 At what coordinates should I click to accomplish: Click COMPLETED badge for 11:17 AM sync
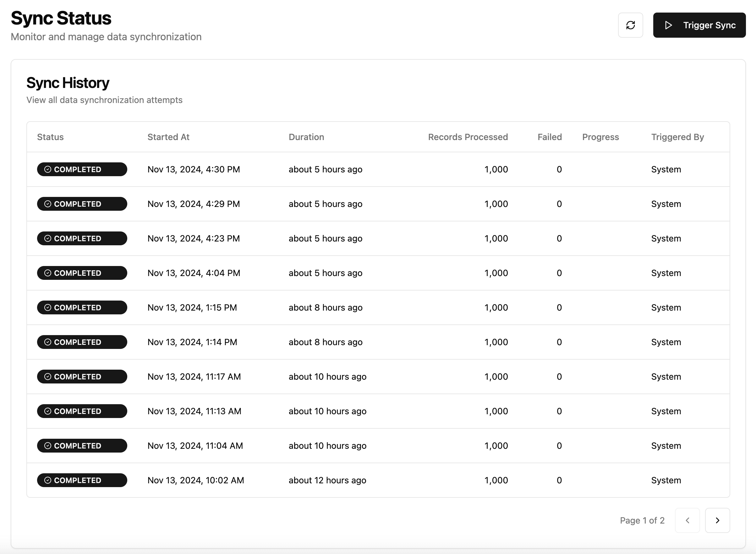[x=82, y=377]
